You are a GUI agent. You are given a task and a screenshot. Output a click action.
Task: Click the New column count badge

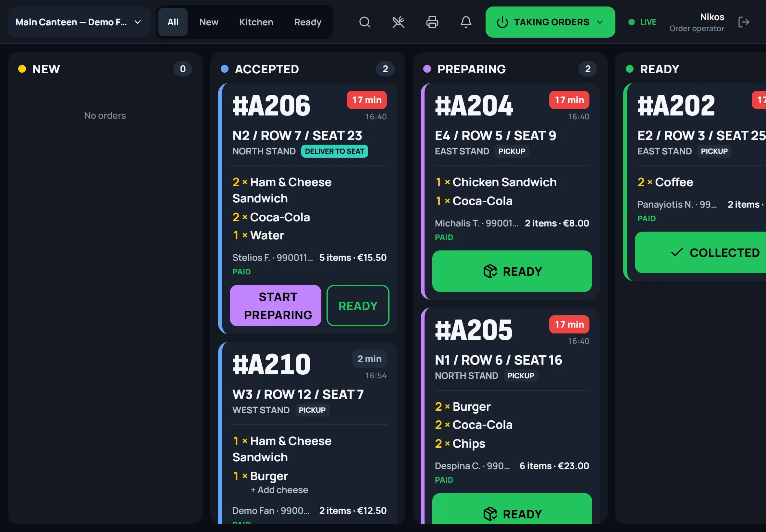(183, 69)
